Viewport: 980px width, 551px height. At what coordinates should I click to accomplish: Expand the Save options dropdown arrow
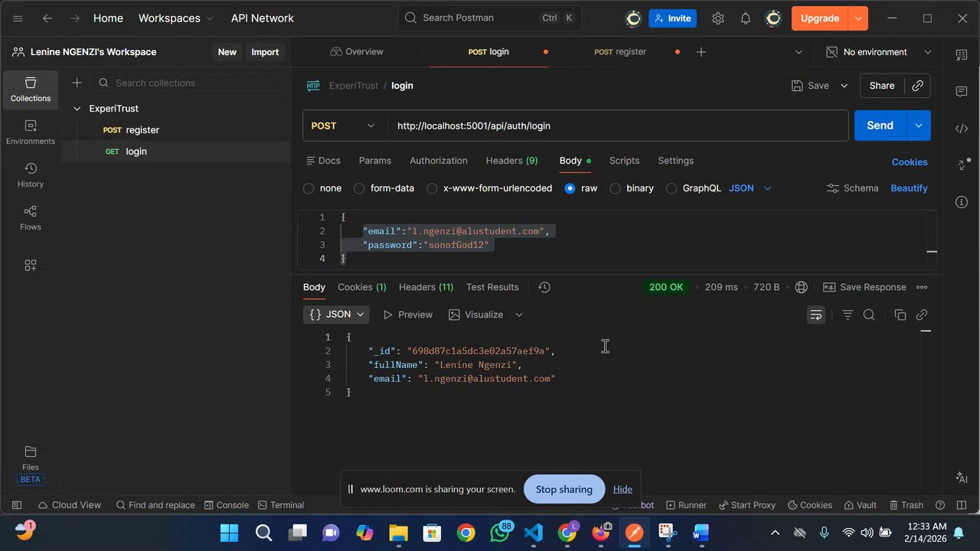click(x=844, y=86)
